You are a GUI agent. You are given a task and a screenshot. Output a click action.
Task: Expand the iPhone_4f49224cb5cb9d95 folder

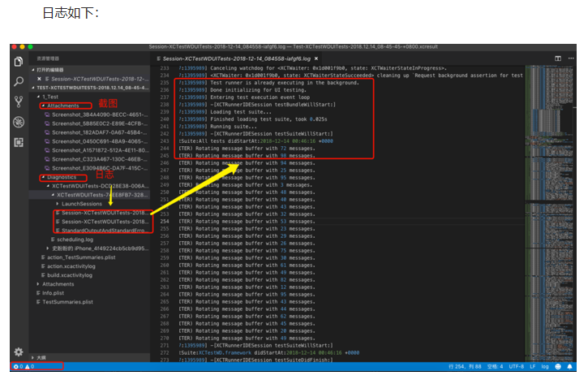click(x=48, y=248)
